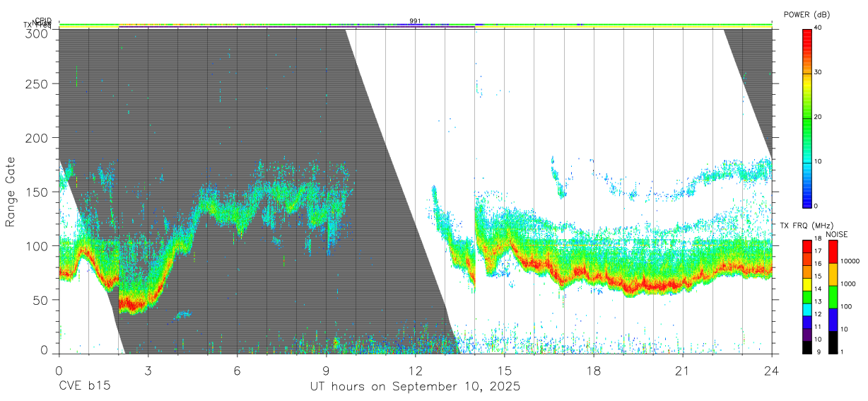Click the UT hours on September 10, 2025 label
The width and height of the screenshot is (868, 401).
[x=415, y=387]
